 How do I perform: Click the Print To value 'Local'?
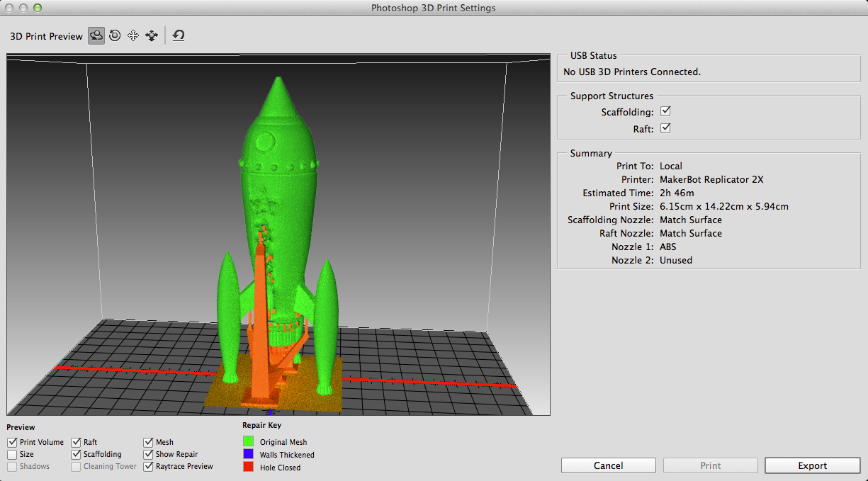pos(671,166)
